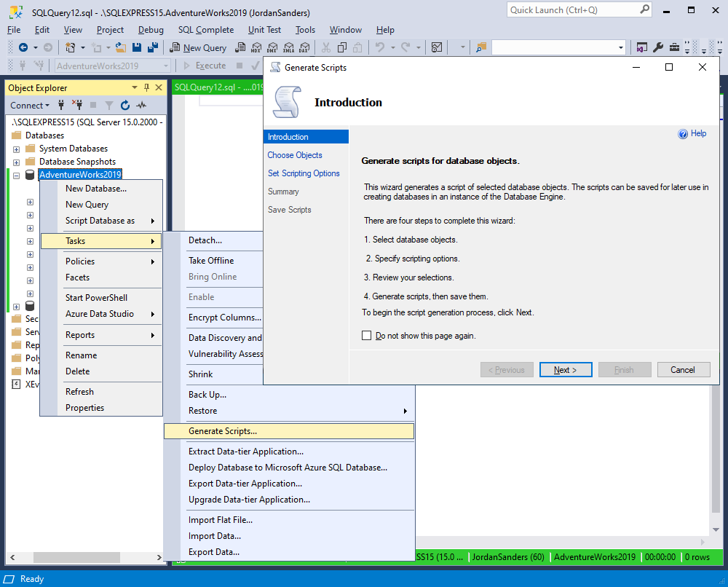Select Refresh in the database context menu

(101, 392)
